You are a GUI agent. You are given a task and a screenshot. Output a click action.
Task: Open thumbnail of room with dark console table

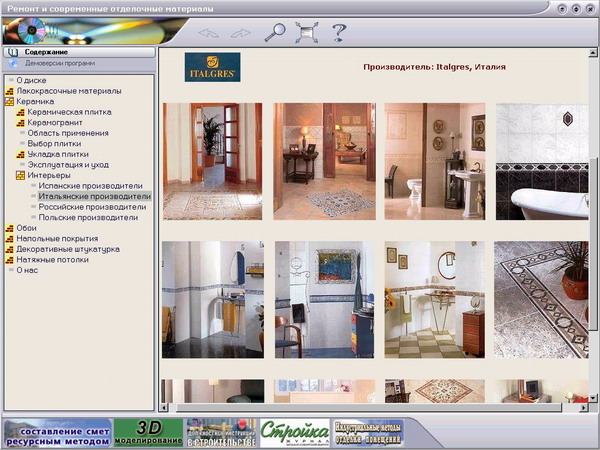click(324, 161)
